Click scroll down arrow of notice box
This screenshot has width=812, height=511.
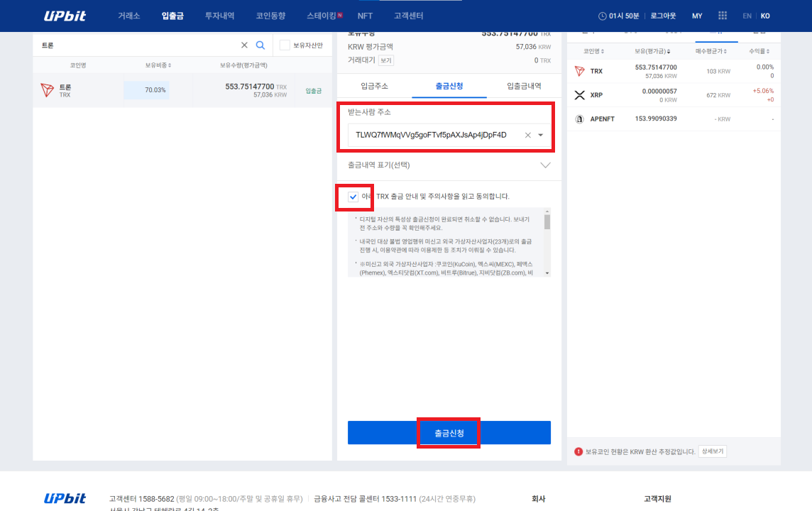click(547, 273)
